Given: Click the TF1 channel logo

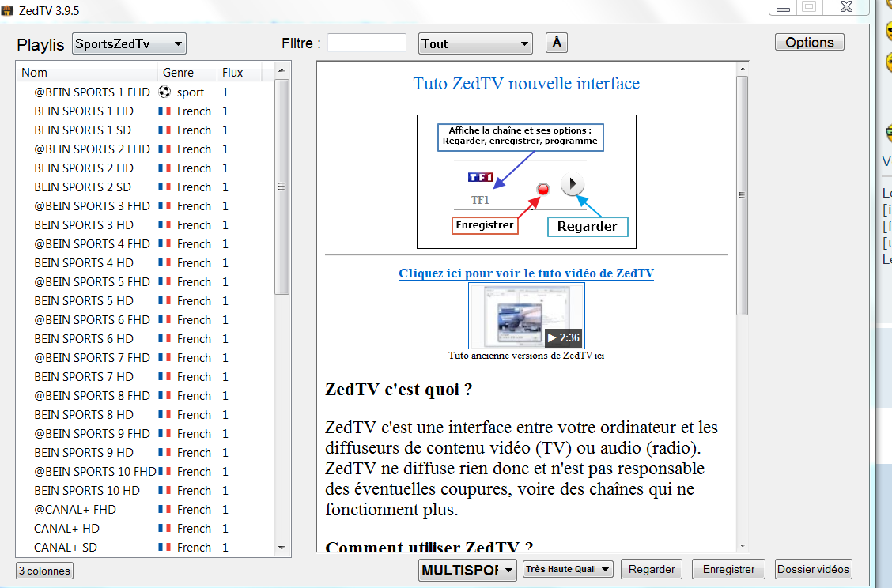Looking at the screenshot, I should click(x=481, y=178).
